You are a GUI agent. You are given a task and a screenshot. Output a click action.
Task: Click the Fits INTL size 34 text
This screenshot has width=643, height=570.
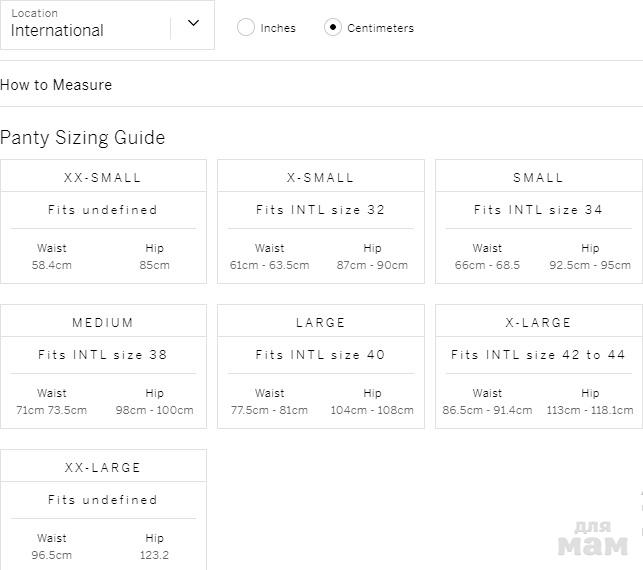pos(538,210)
